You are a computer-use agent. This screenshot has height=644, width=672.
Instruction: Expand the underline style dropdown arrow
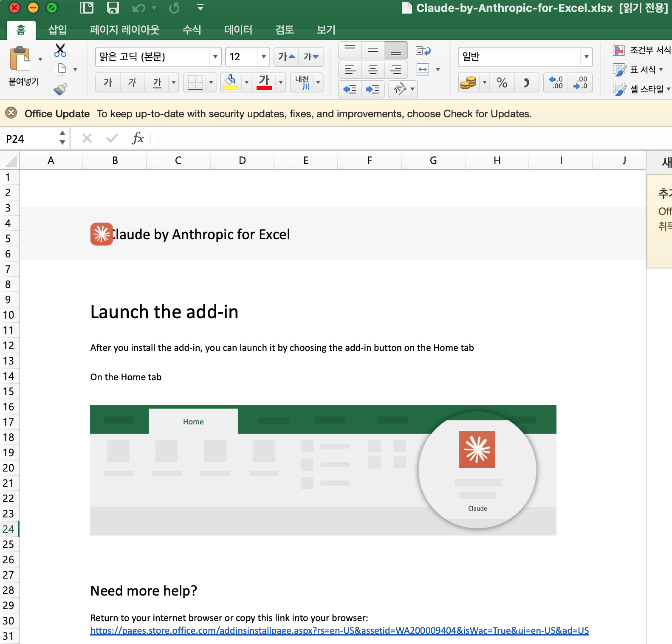click(173, 82)
